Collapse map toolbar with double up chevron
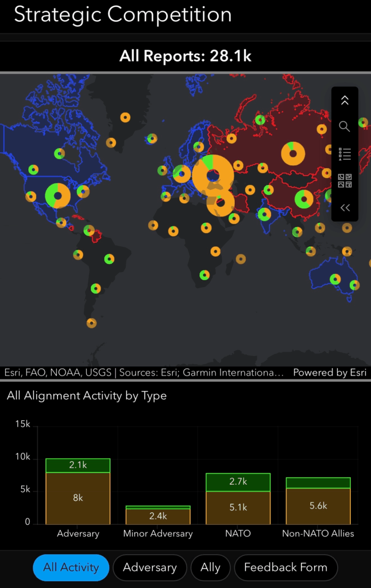This screenshot has width=371, height=588. 345,100
